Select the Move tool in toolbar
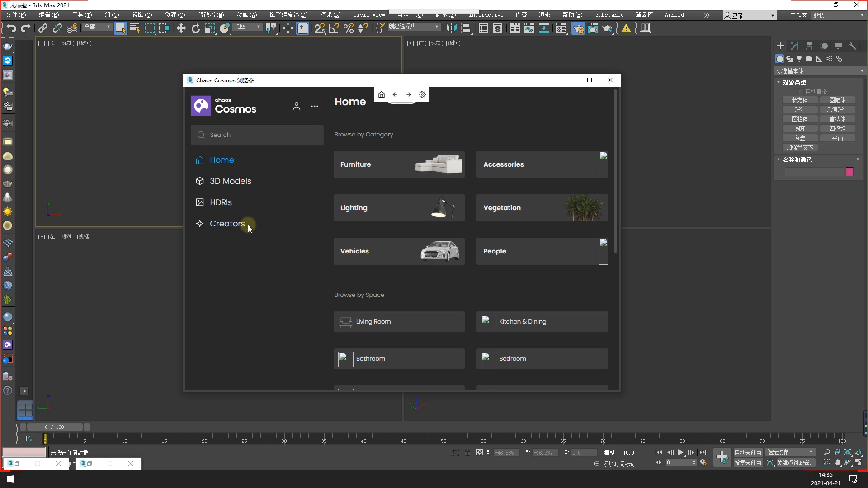 181,28
